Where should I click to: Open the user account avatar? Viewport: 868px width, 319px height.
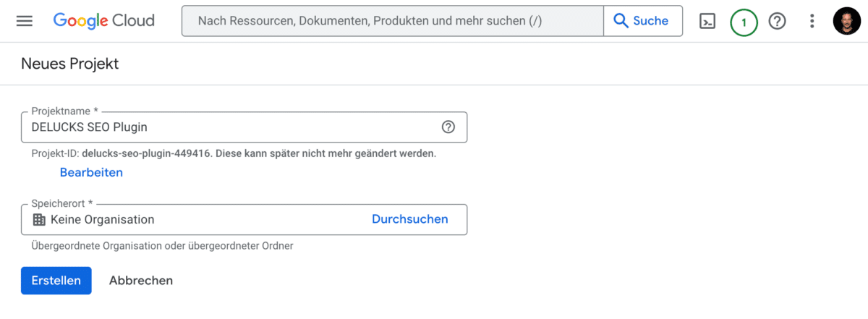pyautogui.click(x=848, y=21)
